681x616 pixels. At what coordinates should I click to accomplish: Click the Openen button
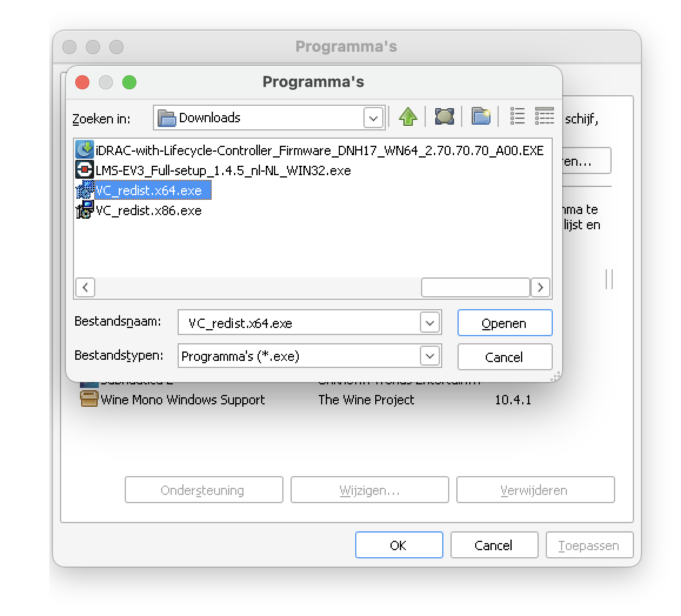[x=505, y=323]
